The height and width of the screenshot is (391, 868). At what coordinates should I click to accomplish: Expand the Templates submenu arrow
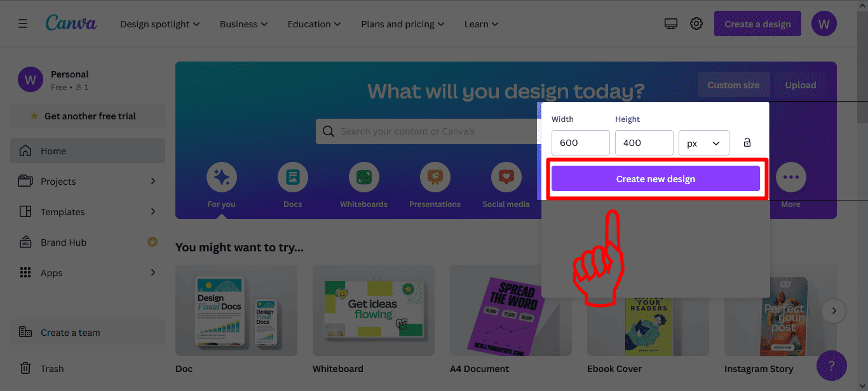tap(153, 211)
